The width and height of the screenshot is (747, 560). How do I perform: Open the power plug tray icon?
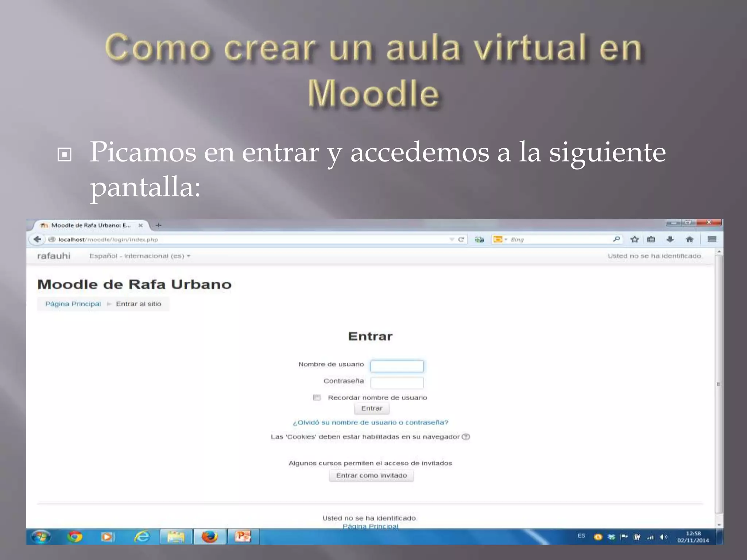coord(637,537)
